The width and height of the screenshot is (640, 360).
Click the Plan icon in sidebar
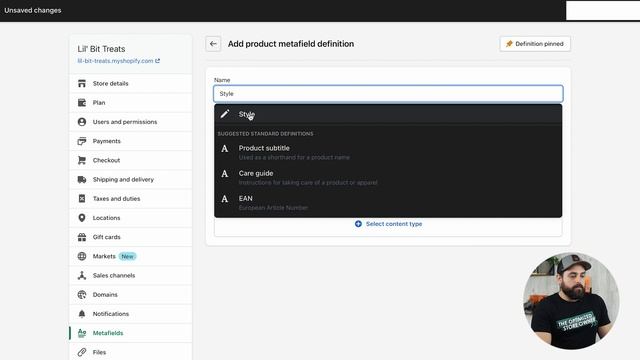tap(82, 102)
